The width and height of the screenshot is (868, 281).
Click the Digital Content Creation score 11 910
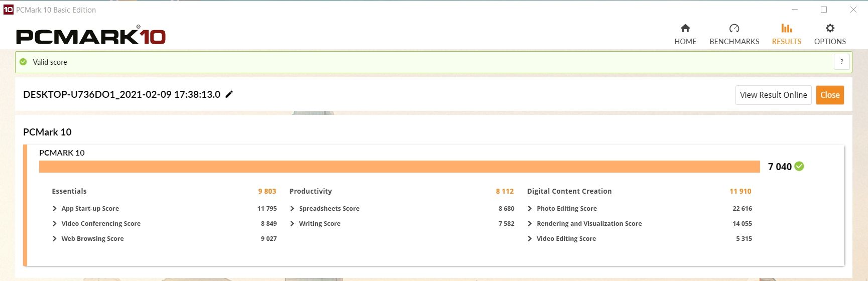click(740, 191)
